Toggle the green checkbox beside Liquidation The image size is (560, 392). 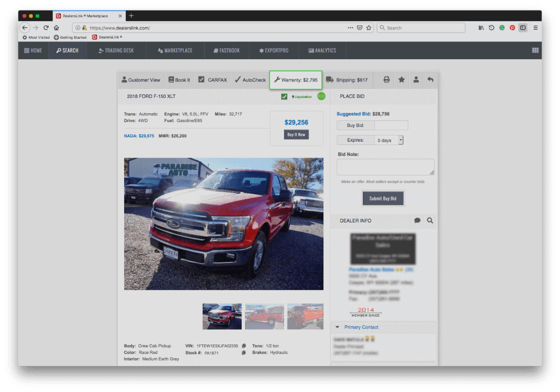point(284,96)
